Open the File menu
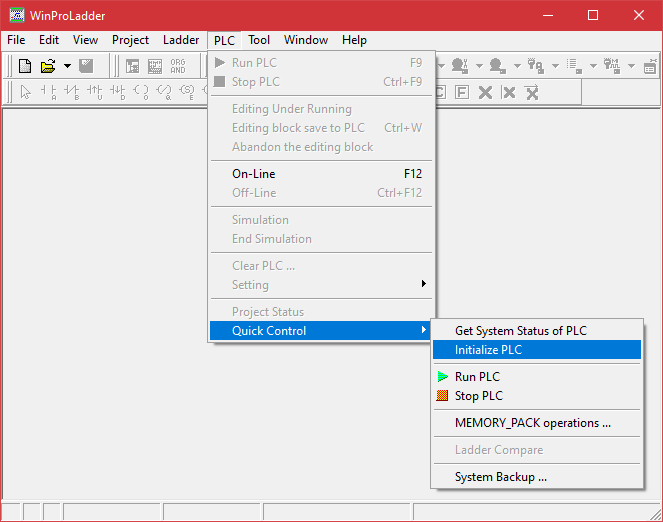The height and width of the screenshot is (522, 663). point(16,40)
